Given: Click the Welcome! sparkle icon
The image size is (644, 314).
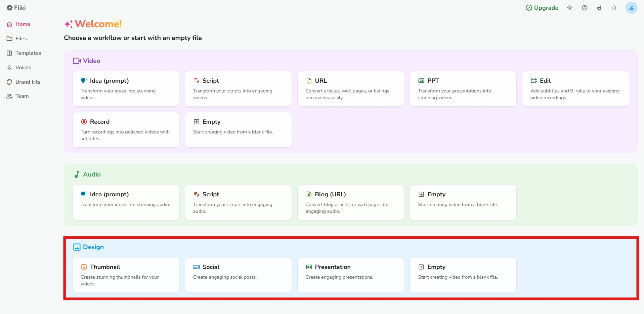Looking at the screenshot, I should coord(69,24).
